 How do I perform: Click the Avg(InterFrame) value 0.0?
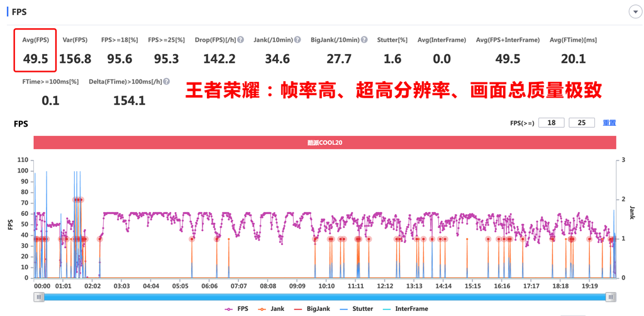point(441,59)
